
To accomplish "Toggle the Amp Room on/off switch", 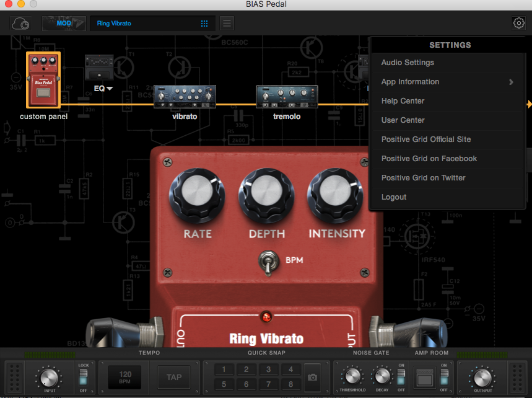I will [444, 377].
